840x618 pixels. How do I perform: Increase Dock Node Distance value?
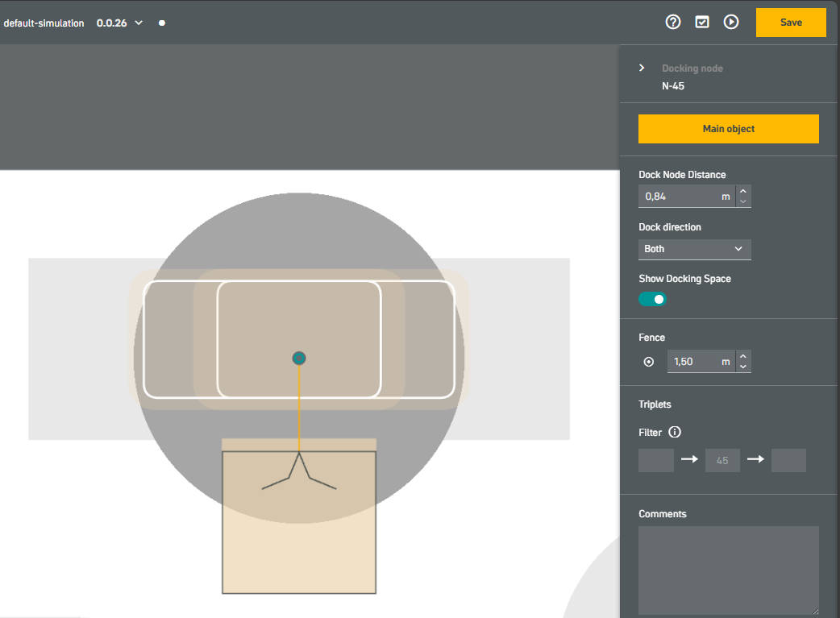743,191
